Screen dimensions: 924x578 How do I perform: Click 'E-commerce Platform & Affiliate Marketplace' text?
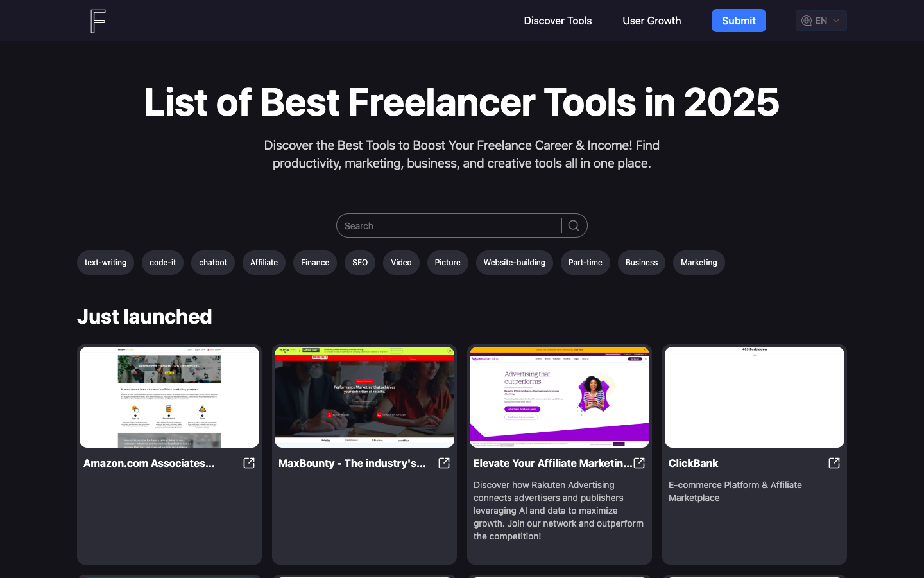[735, 491]
